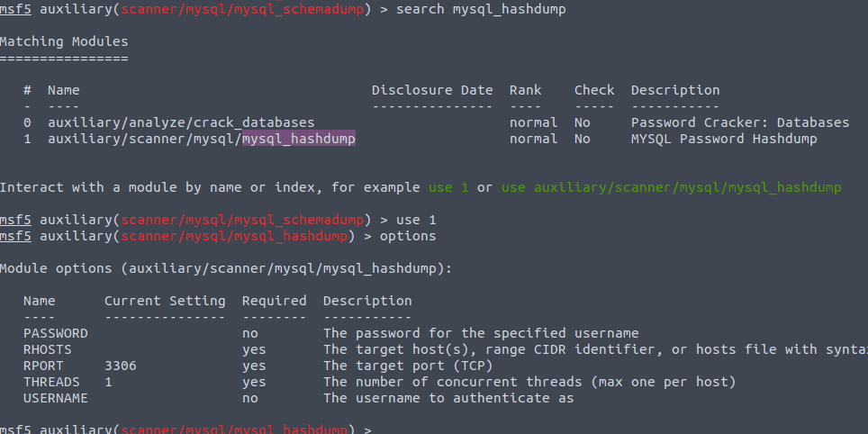Click the modules table 'Description' column header
The height and width of the screenshot is (434, 868).
tap(675, 90)
